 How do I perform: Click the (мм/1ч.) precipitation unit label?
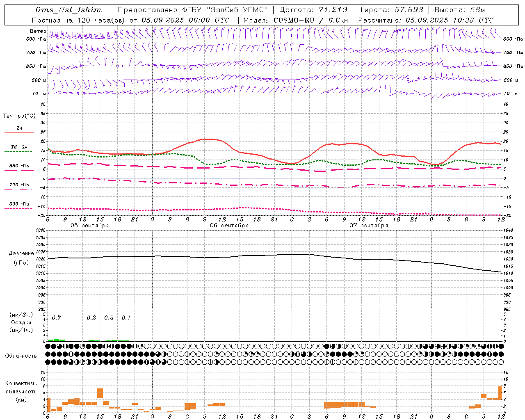tap(21, 330)
